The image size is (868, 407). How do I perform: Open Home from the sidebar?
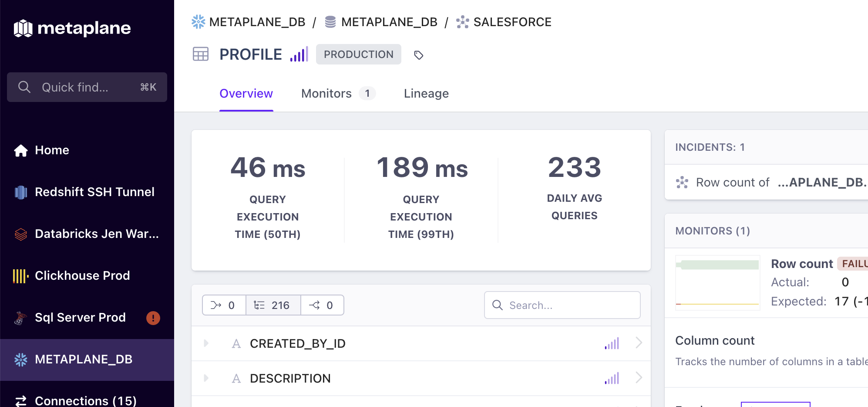52,150
